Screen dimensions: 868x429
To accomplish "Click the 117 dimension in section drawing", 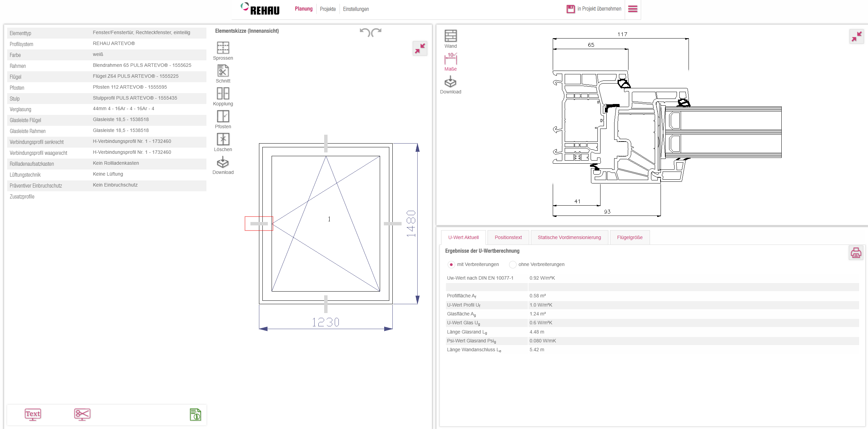I will [x=622, y=34].
